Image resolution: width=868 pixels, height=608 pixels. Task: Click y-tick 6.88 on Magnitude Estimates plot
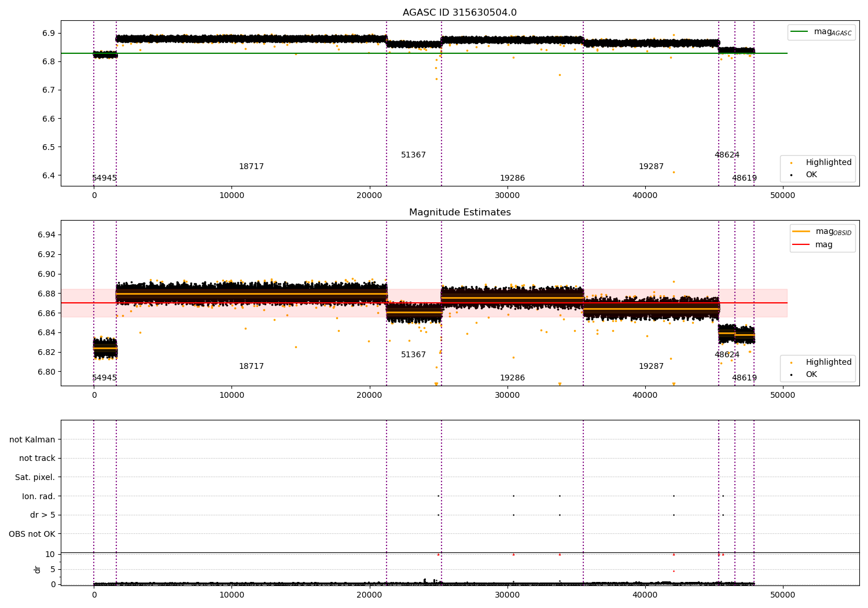click(46, 294)
